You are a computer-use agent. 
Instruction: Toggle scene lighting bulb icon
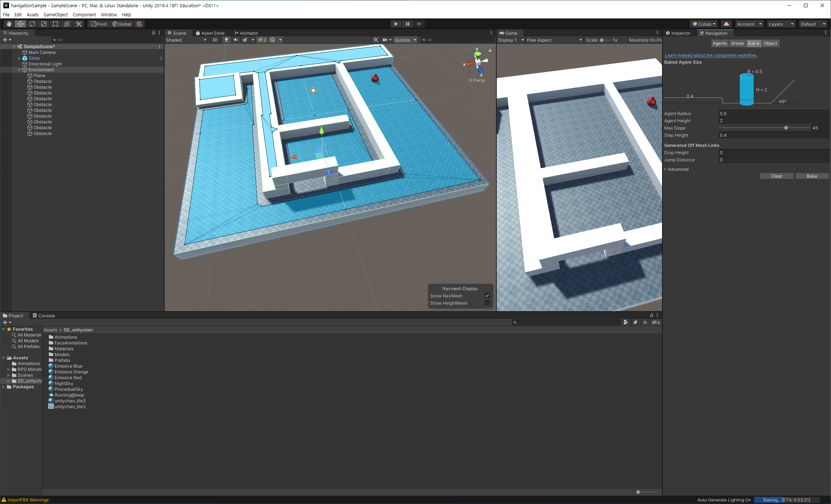[226, 40]
